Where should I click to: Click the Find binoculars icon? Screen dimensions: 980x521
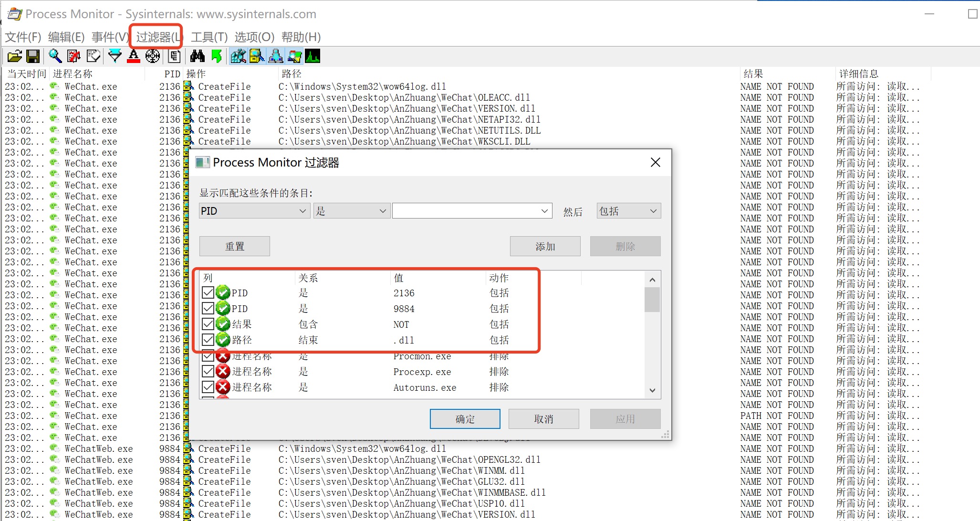click(x=197, y=56)
